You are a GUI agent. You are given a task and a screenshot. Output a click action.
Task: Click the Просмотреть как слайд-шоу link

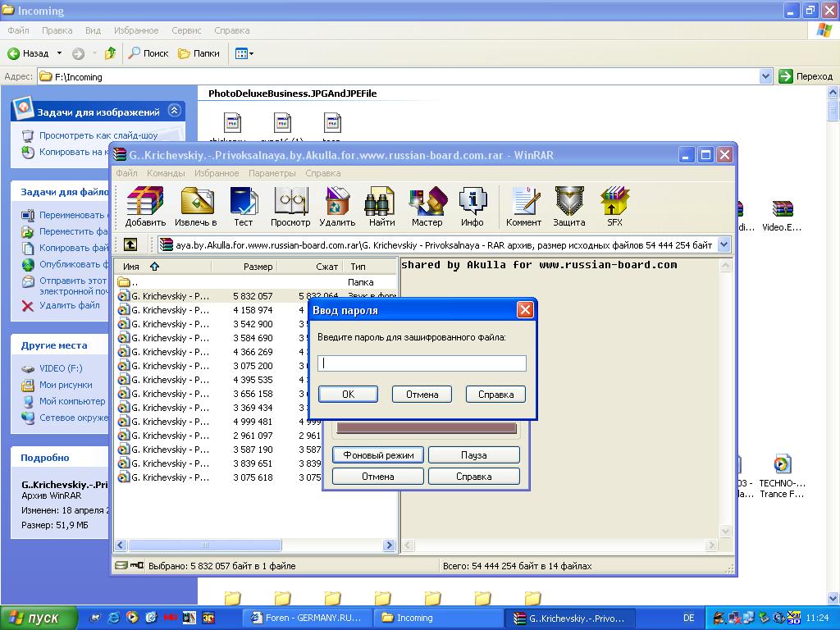click(98, 135)
